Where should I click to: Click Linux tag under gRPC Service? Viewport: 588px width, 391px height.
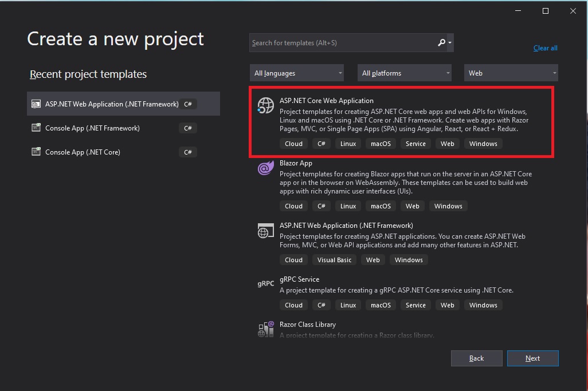(x=348, y=305)
